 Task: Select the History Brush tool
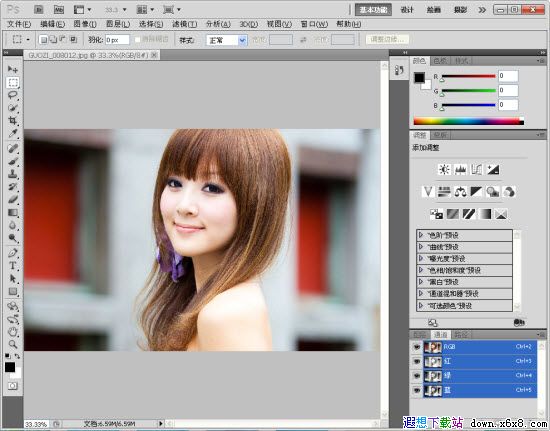[13, 187]
